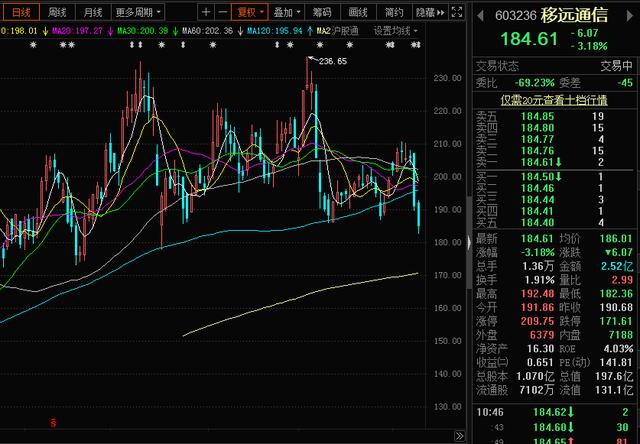This screenshot has height=444, width=640.
Task: Click the 买一 price 184.50
Action: click(538, 177)
